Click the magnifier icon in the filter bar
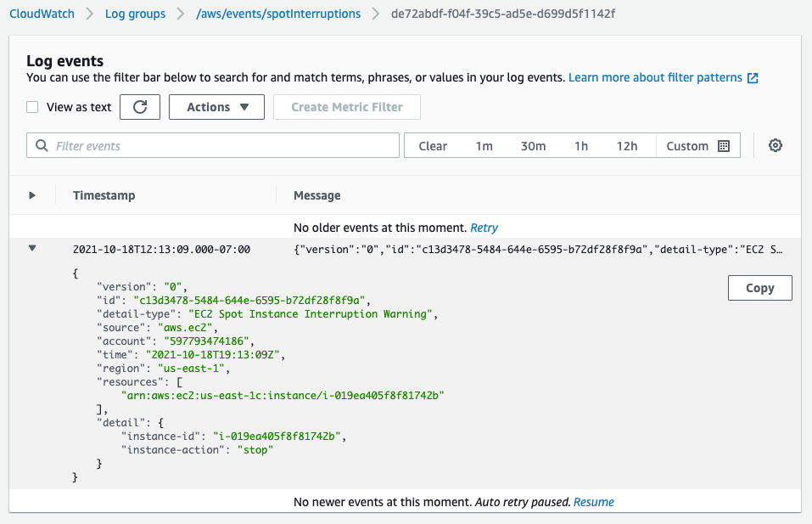Image resolution: width=812 pixels, height=524 pixels. (42, 145)
